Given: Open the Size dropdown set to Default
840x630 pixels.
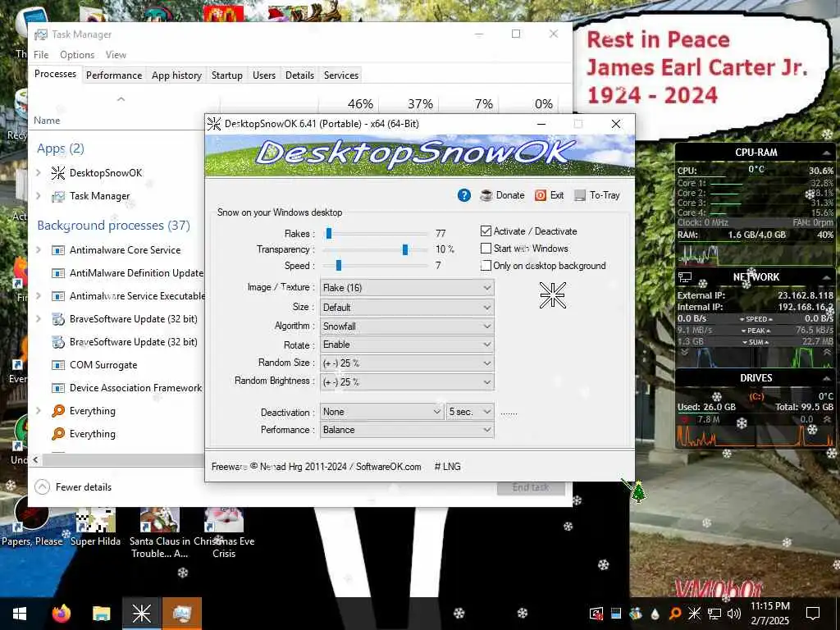Looking at the screenshot, I should pyautogui.click(x=407, y=308).
